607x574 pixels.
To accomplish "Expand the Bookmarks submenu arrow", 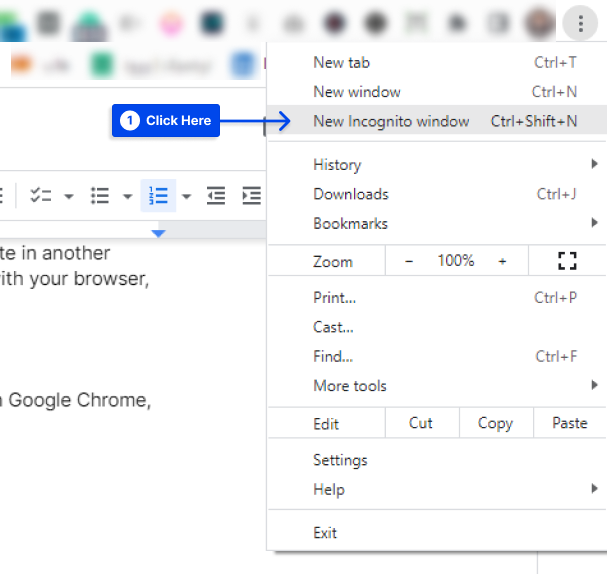I will click(x=595, y=223).
